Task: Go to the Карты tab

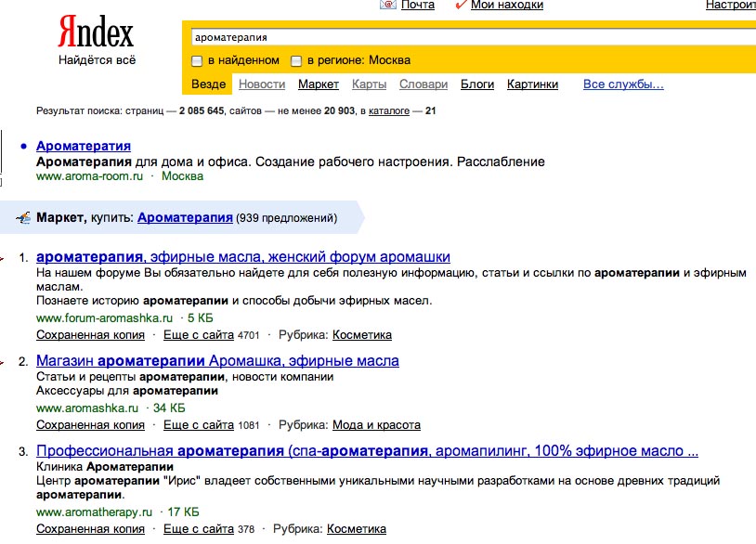Action: (x=369, y=84)
